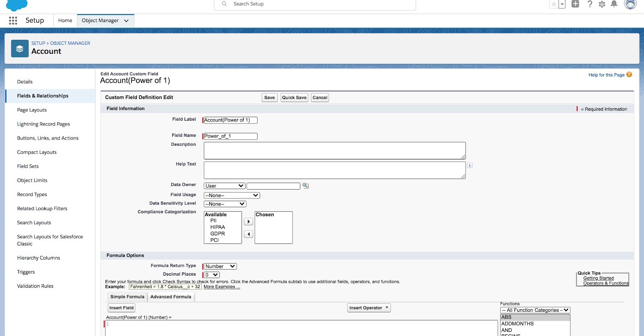
Task: Focus the Search Setup box
Action: pos(315,4)
